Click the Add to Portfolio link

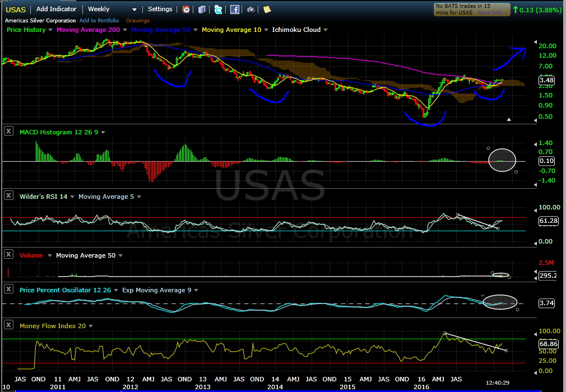(99, 21)
